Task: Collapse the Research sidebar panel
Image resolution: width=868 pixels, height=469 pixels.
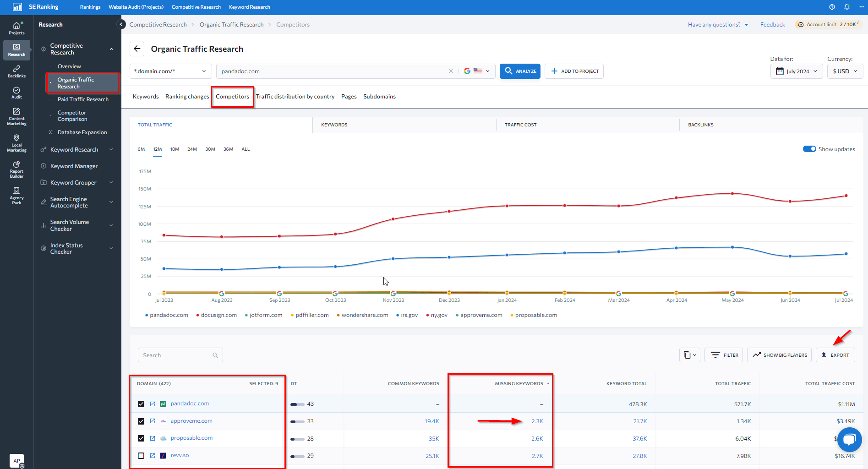Action: 121,24
